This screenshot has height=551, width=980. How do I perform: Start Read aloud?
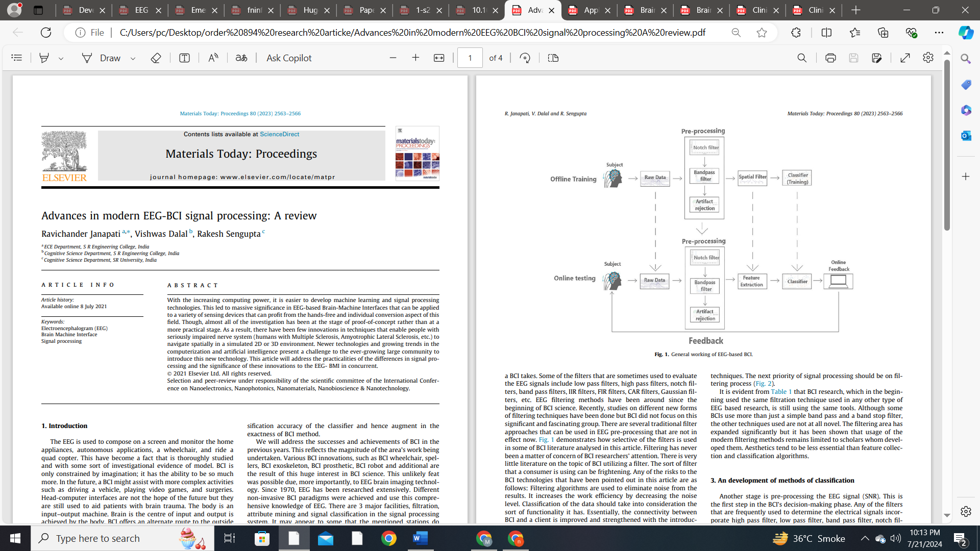[213, 58]
